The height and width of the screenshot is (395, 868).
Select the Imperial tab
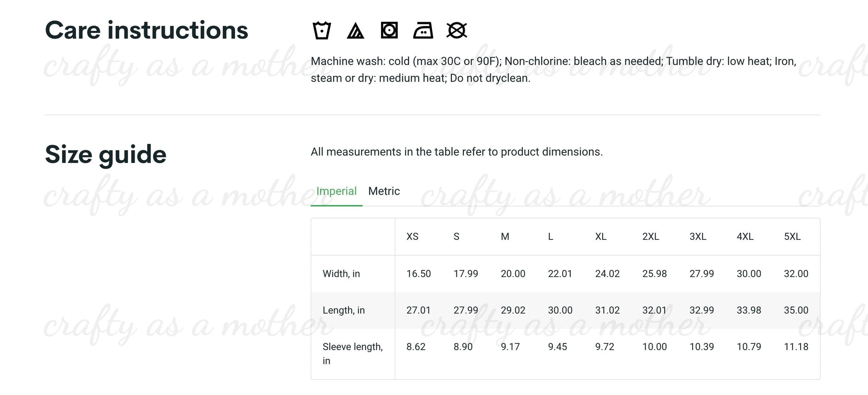point(336,191)
